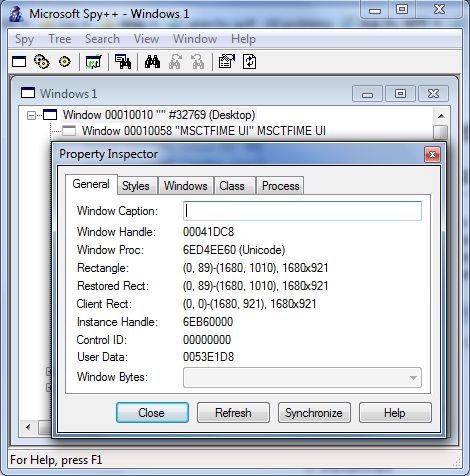Click the Refresh toolbar icon
470x476 pixels.
point(250,62)
